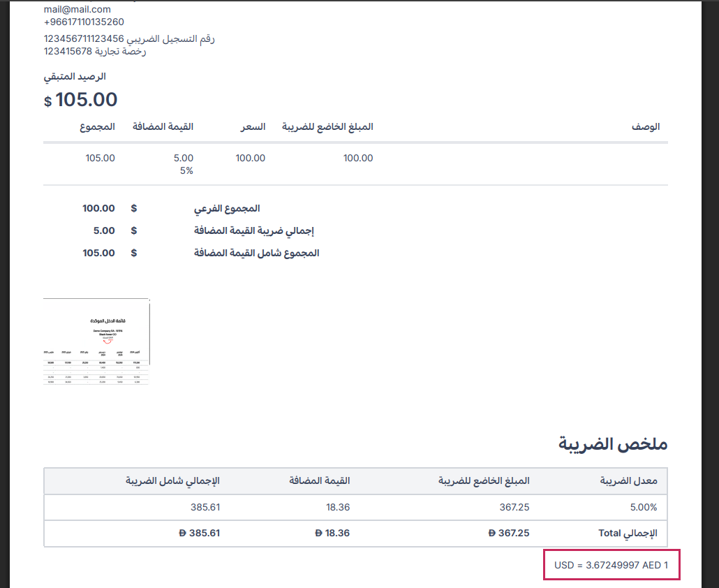Click the 5.00% tax rate cell
Viewport: 719px width, 588px height.
tap(642, 507)
